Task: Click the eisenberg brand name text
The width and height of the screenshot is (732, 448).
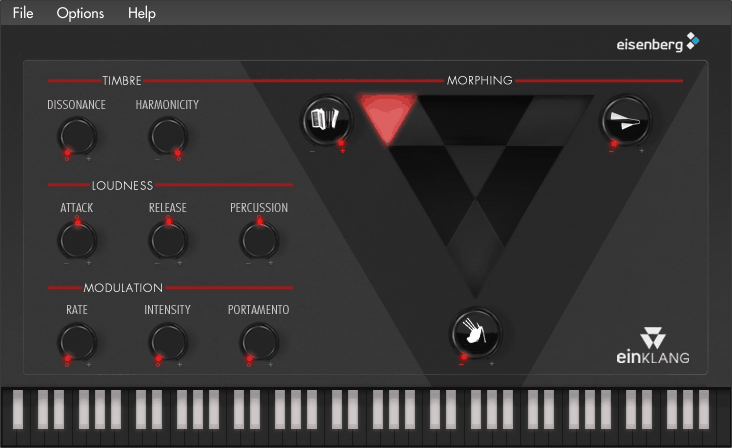Action: coord(650,44)
